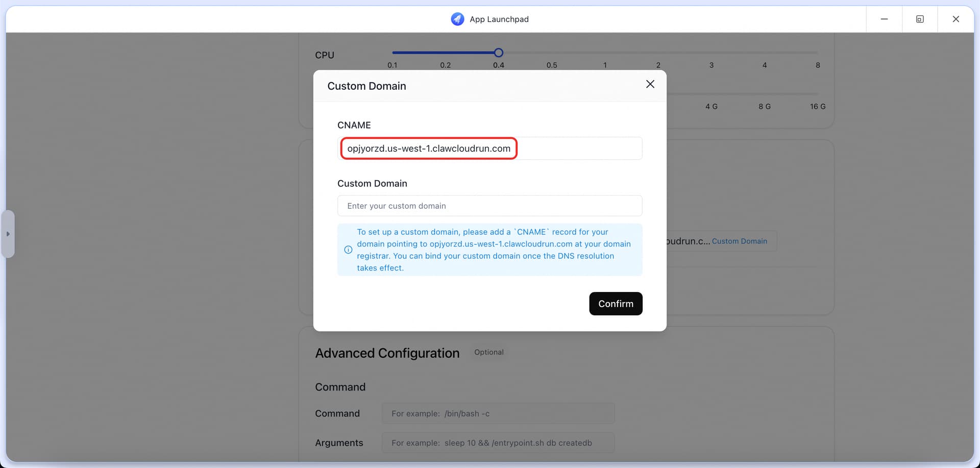Close the App Launchpad window

click(955, 19)
